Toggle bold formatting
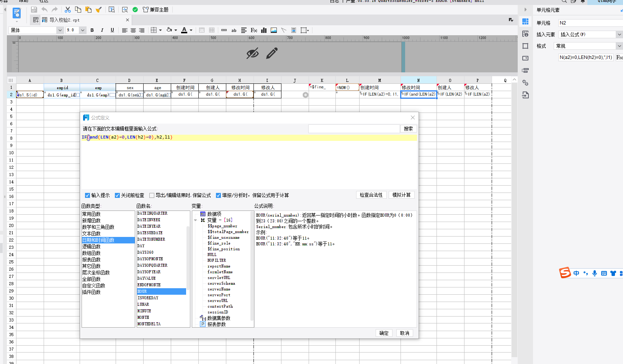This screenshot has width=623, height=364. pos(92,30)
